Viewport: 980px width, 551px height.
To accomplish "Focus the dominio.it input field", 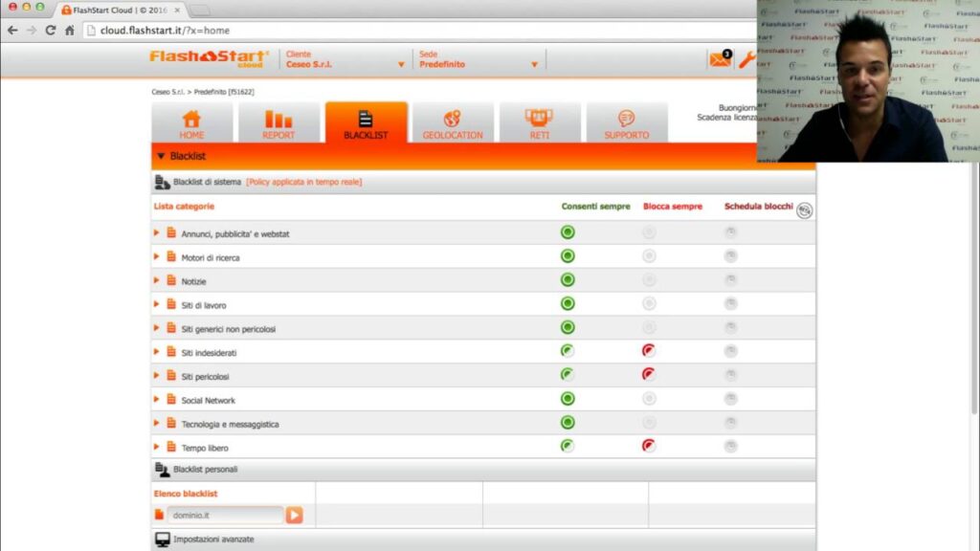I will tap(225, 515).
